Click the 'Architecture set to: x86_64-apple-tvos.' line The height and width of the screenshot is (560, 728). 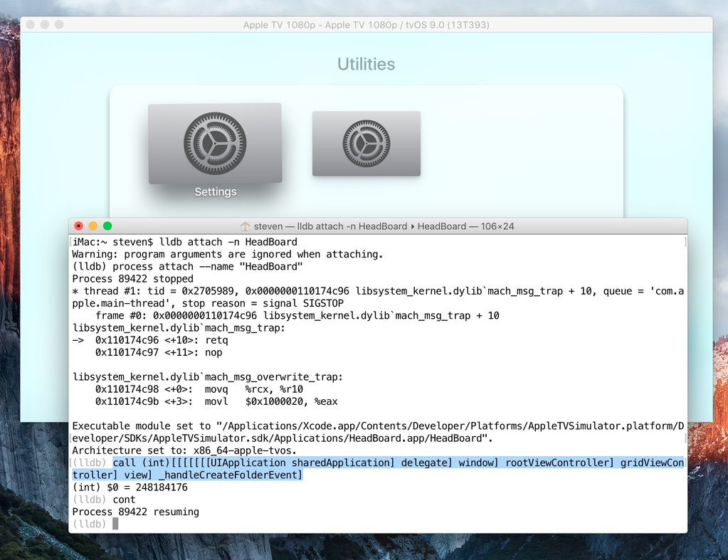pos(184,451)
